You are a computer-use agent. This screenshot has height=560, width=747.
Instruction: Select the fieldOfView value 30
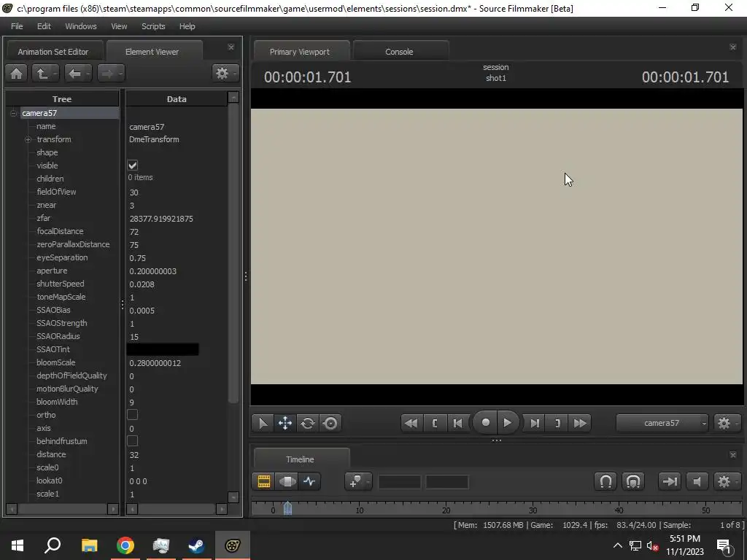point(134,192)
